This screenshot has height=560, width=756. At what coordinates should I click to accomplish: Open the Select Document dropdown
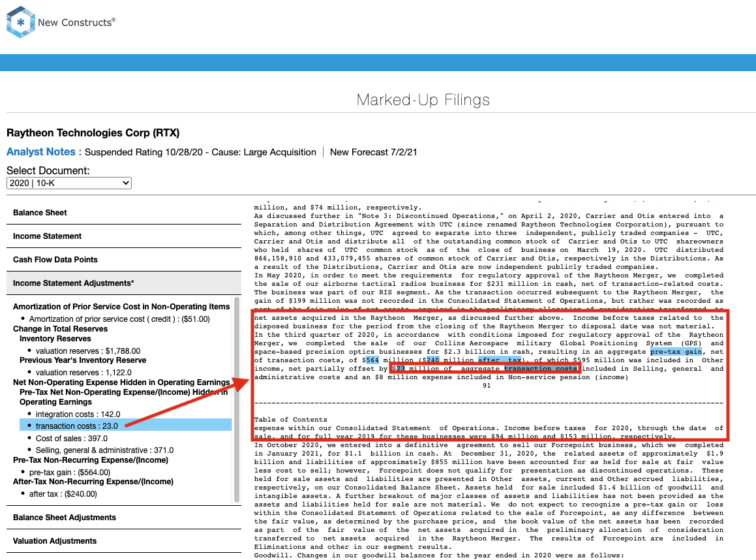click(x=69, y=183)
